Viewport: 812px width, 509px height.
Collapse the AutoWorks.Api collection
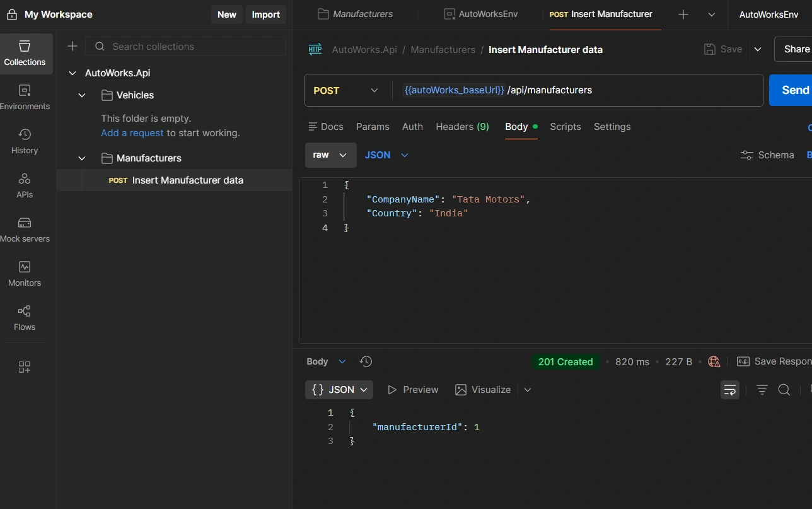pyautogui.click(x=72, y=73)
